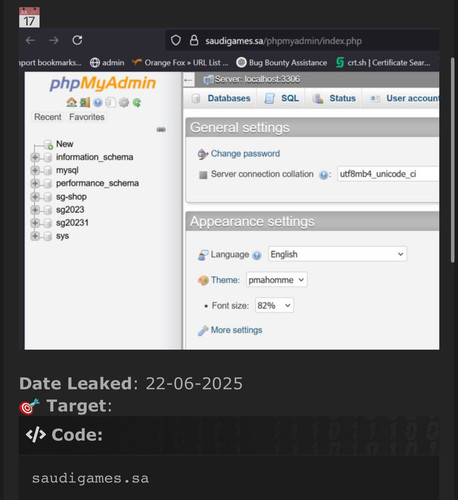
Task: Expand the sg-shop database
Action: click(35, 197)
